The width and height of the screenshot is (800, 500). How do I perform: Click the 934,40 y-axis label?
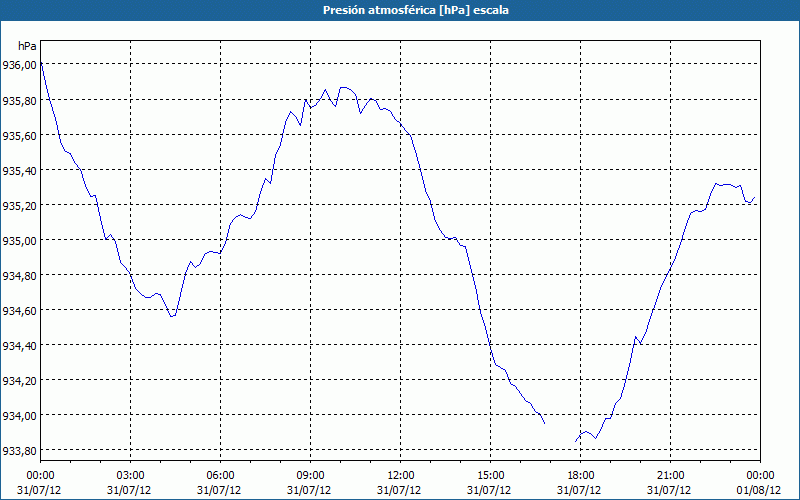click(19, 345)
